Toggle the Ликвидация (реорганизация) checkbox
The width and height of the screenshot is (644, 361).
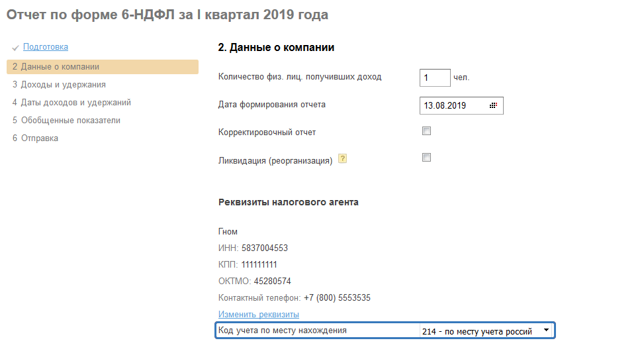point(426,158)
